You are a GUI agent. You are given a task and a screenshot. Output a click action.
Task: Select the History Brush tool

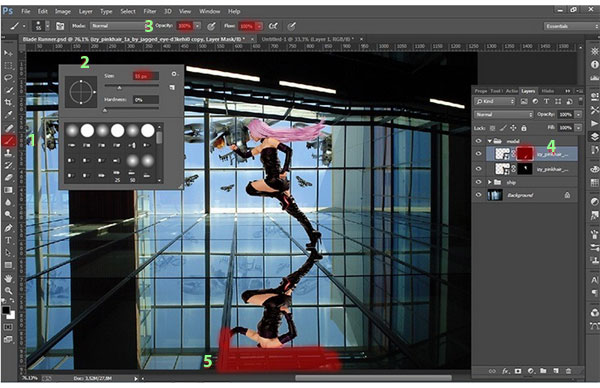click(8, 165)
